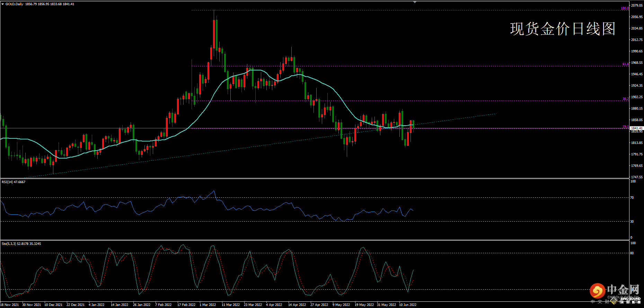
Task: Select the 61.8 Fibonacci level label
Action: [625, 64]
